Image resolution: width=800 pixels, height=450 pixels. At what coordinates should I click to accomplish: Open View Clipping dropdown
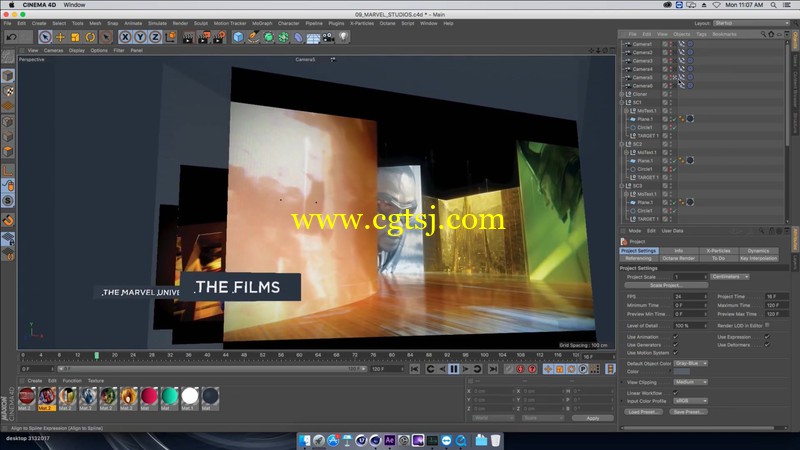691,382
